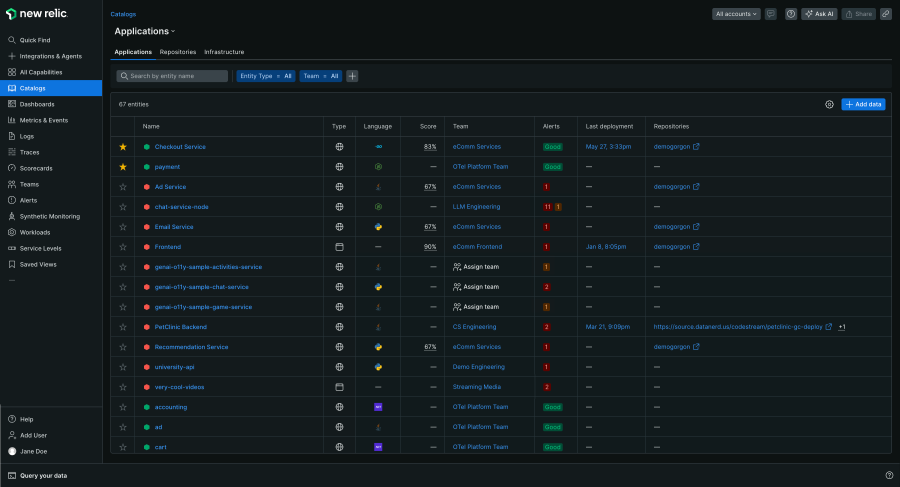The height and width of the screenshot is (487, 900).
Task: Click the 11 critical alerts badge
Action: (x=548, y=207)
